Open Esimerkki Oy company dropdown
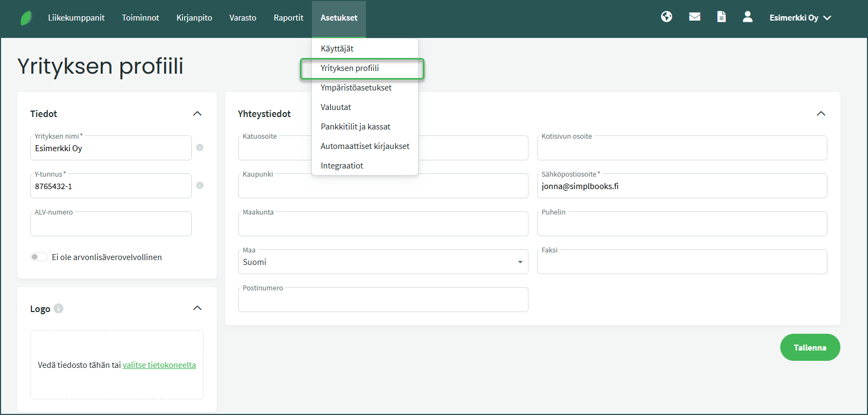 [800, 18]
